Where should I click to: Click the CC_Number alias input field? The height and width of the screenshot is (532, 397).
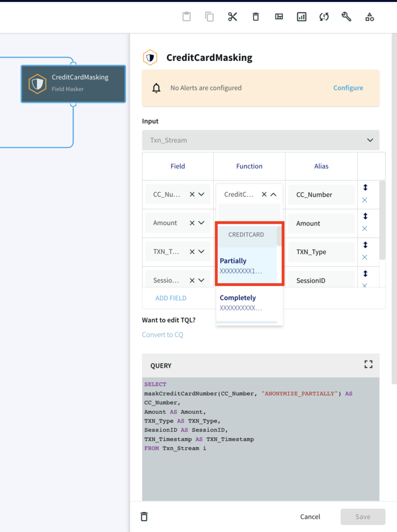coord(321,194)
